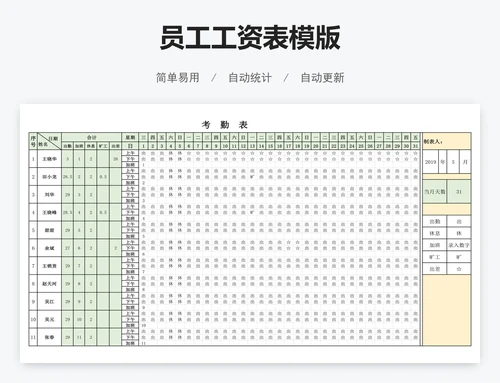
Task: Click the 休息 legend label
Action: [435, 233]
